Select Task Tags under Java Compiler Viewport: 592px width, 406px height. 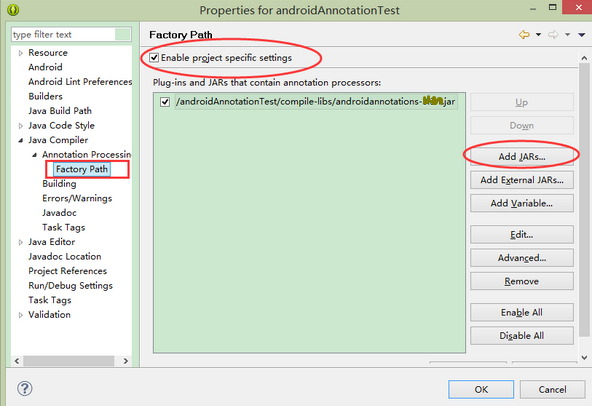coord(63,227)
